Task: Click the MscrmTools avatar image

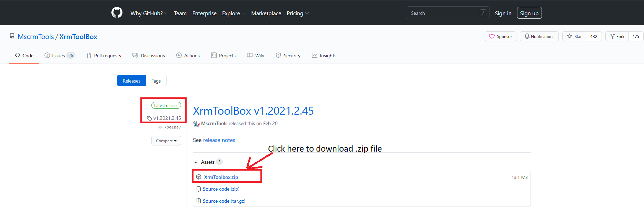Action: point(196,124)
